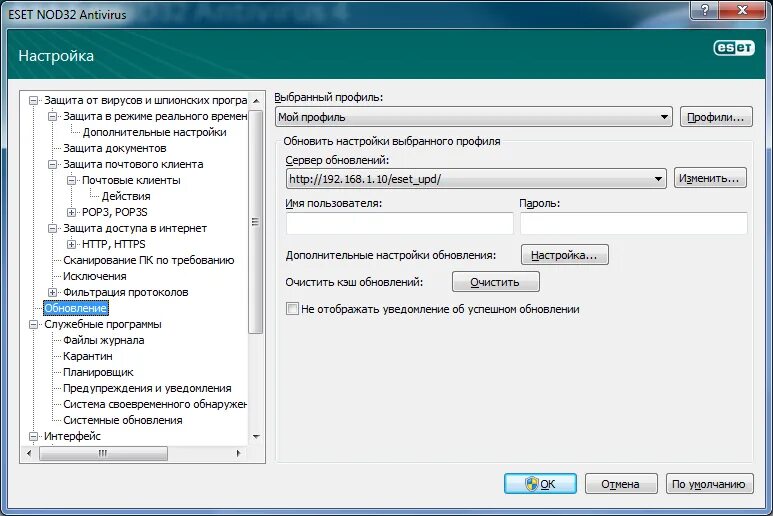Focus the 'Пароль' password field
This screenshot has width=773, height=516.
pos(633,224)
